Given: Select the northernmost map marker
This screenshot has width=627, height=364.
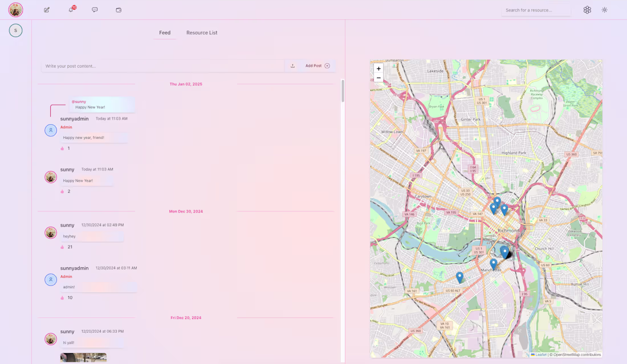Looking at the screenshot, I should 497,202.
